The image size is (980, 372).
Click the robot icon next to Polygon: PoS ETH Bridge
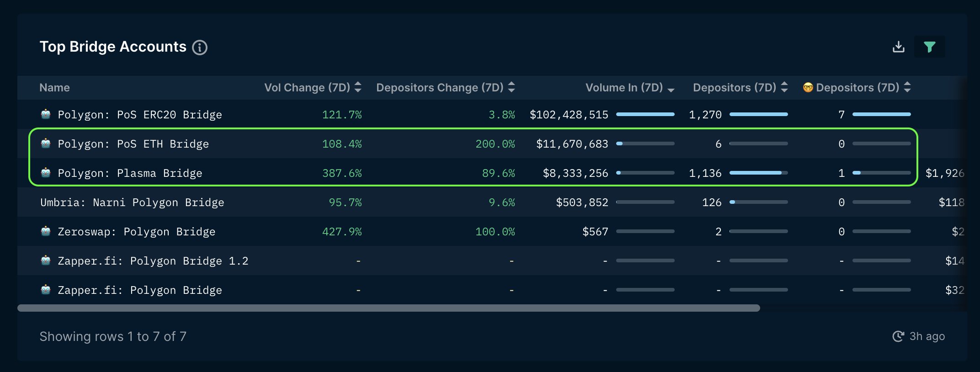pos(46,143)
